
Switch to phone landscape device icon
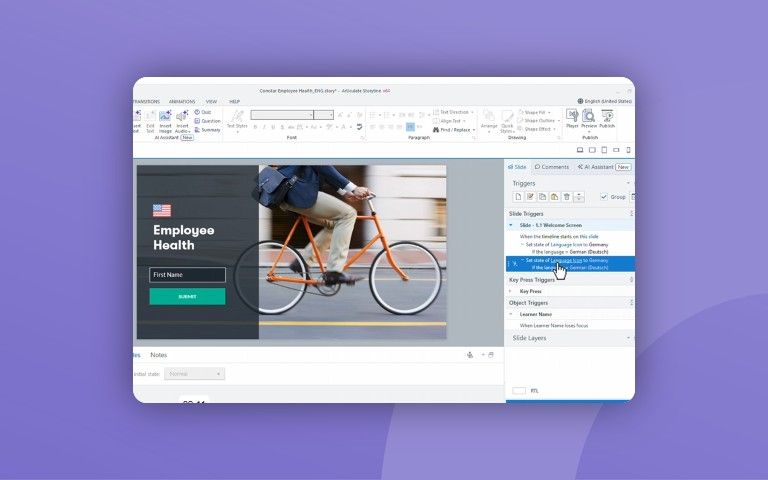tap(616, 150)
